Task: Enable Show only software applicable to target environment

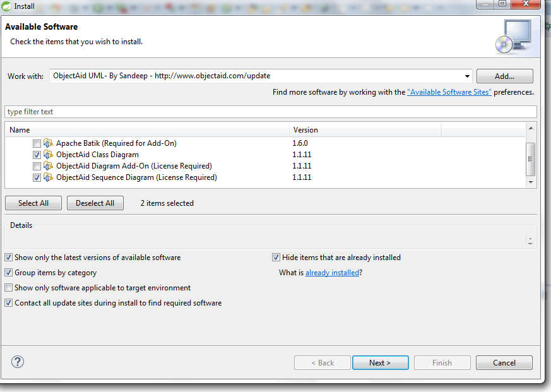Action: 9,287
